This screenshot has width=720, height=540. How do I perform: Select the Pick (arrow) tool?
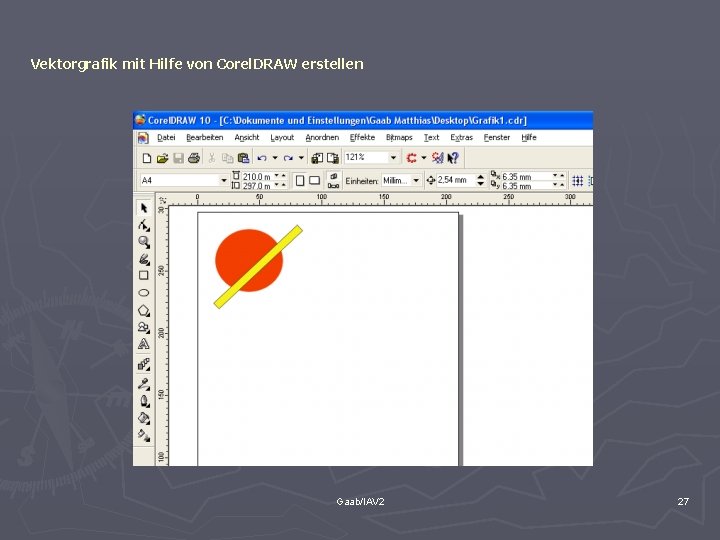coord(144,208)
